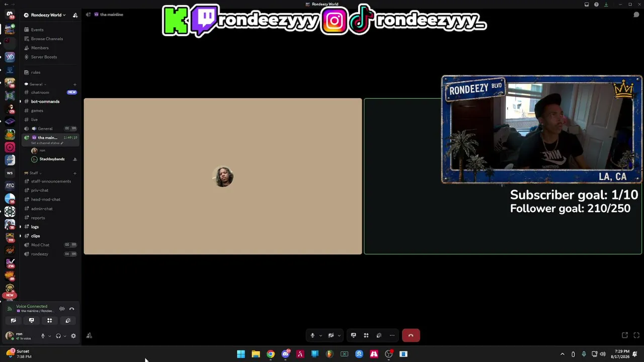Start an activity from sidebar panel
This screenshot has height=362, width=644.
(x=49, y=320)
